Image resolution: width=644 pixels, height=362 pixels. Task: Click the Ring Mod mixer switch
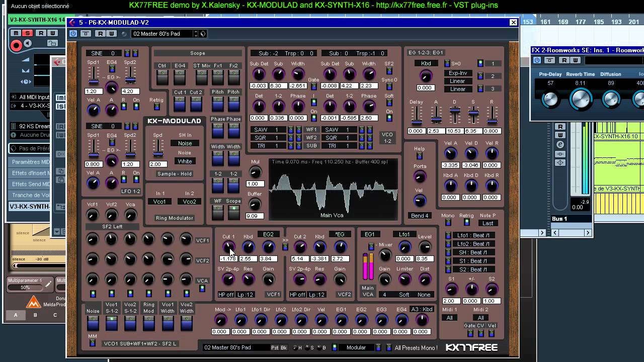149,323
